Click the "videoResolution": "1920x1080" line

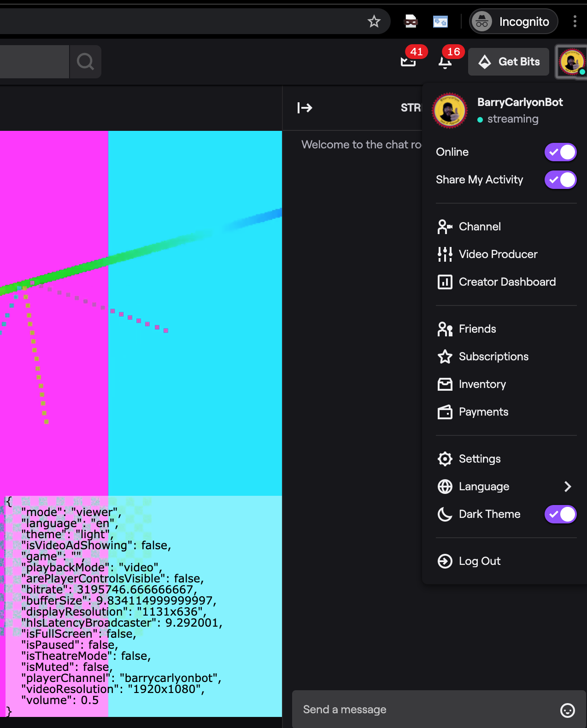point(113,689)
